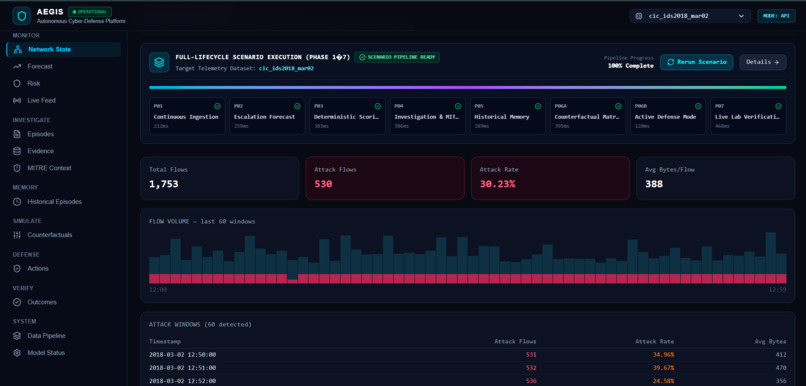Click the P06B Active Defense check icon
Image resolution: width=806 pixels, height=386 pixels.
[698, 106]
